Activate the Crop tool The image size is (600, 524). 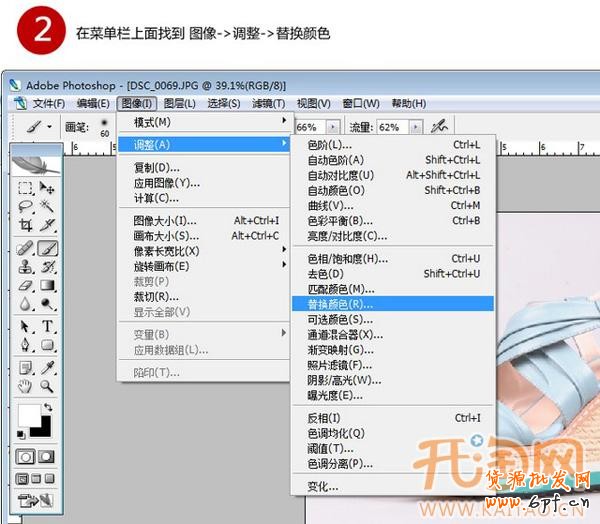26,226
